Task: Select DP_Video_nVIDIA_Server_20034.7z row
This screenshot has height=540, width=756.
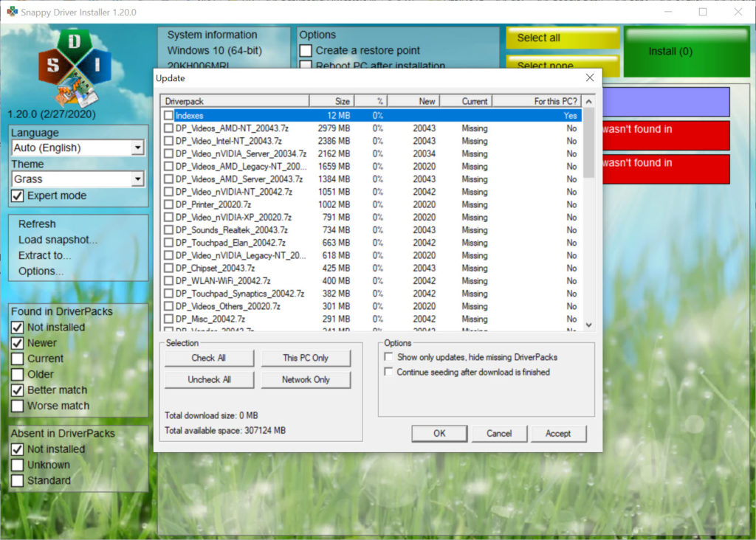Action: 371,153
